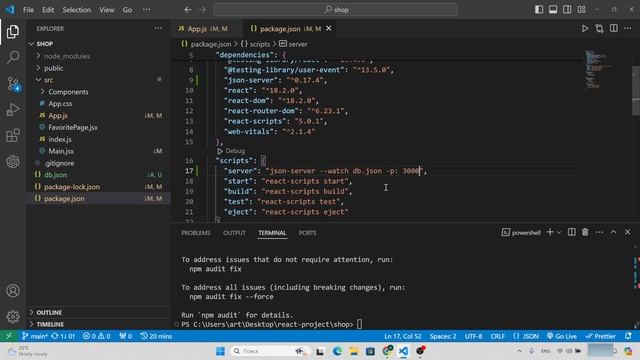The width and height of the screenshot is (640, 360).
Task: Open the File menu
Action: [28, 10]
